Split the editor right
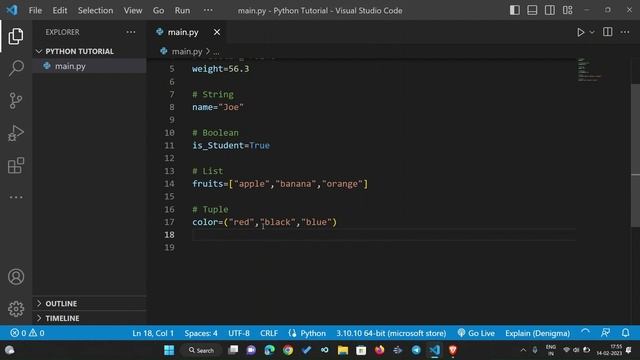The image size is (640, 360). point(607,32)
